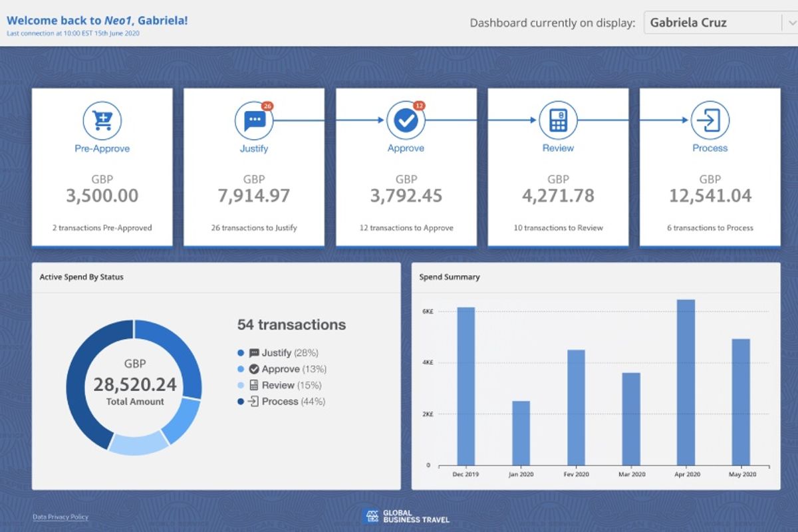This screenshot has width=798, height=532.
Task: Click the Apr 2020 bar in Spend Summary
Action: click(688, 382)
